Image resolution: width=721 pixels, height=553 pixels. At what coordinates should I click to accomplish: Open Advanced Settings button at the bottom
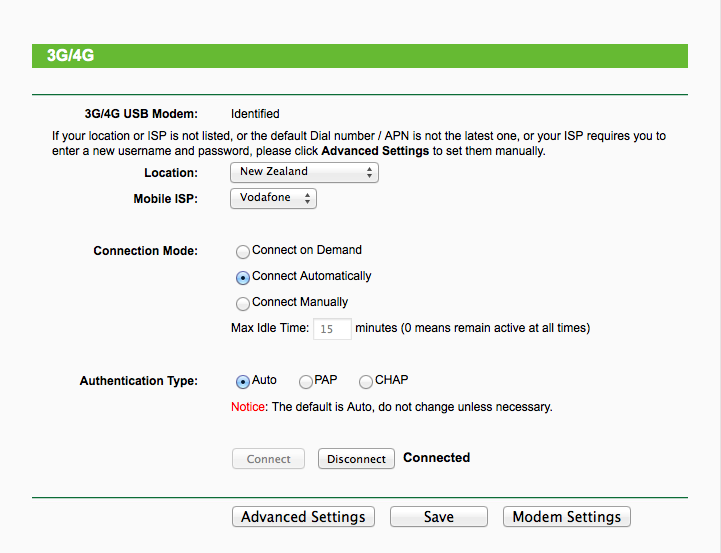303,517
